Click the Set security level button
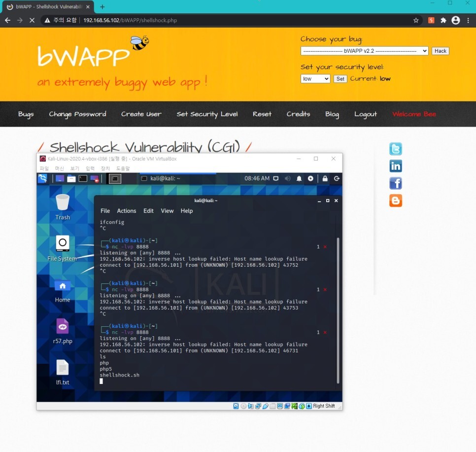This screenshot has width=476, height=452. point(340,79)
